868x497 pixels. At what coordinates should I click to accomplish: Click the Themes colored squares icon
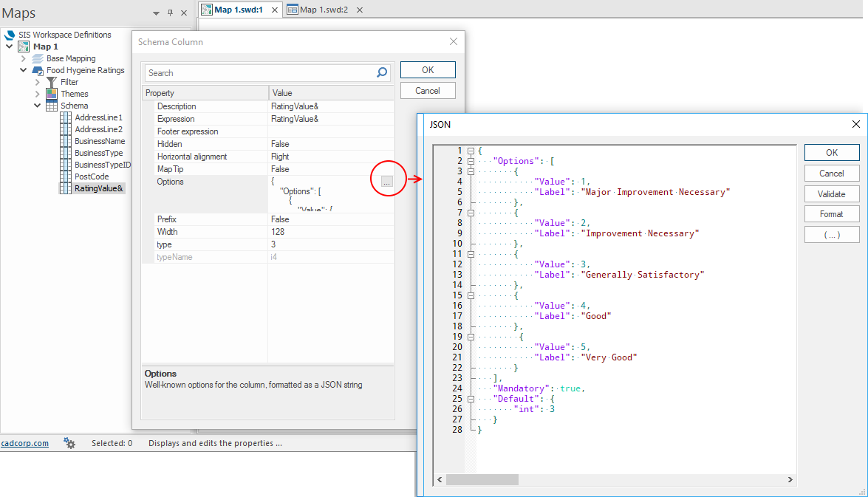click(x=52, y=94)
